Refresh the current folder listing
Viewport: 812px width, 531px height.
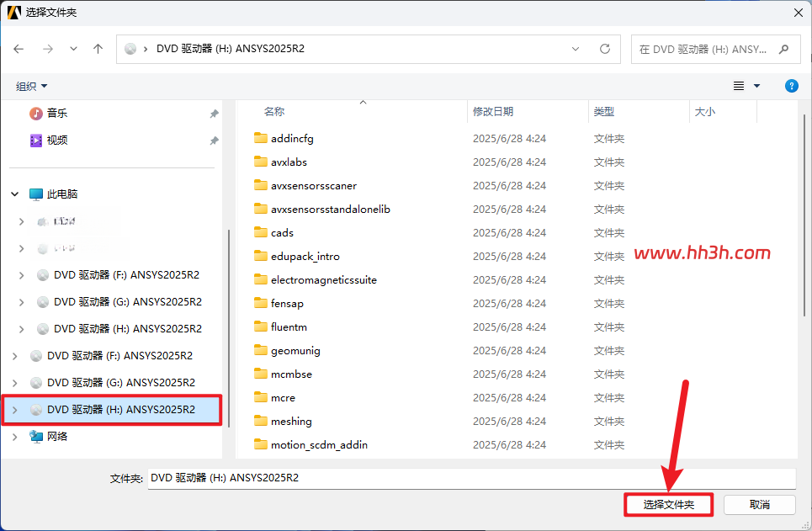(x=604, y=49)
